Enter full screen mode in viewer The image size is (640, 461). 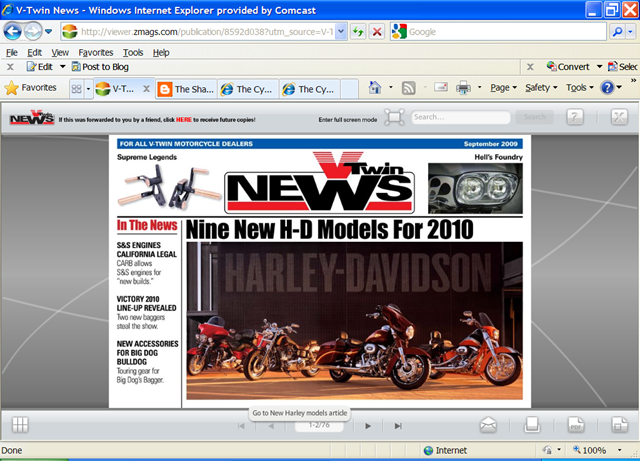coord(394,118)
